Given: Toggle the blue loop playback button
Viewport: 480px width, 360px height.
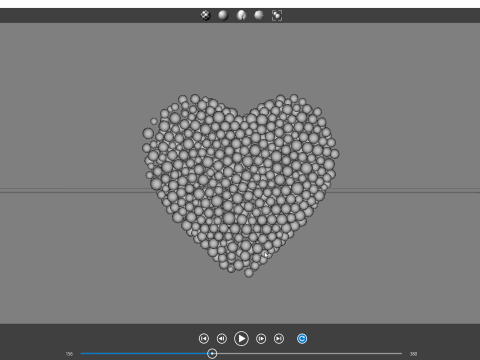Looking at the screenshot, I should 302,339.
